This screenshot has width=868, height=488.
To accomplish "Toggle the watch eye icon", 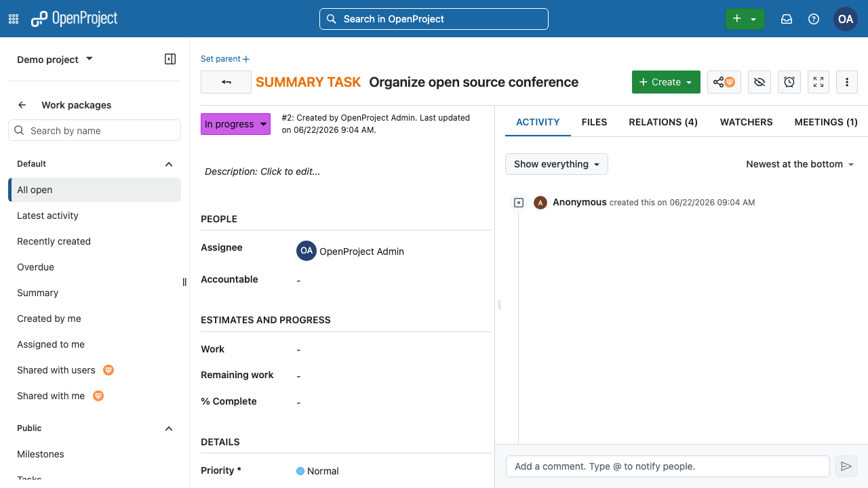I will click(x=759, y=82).
